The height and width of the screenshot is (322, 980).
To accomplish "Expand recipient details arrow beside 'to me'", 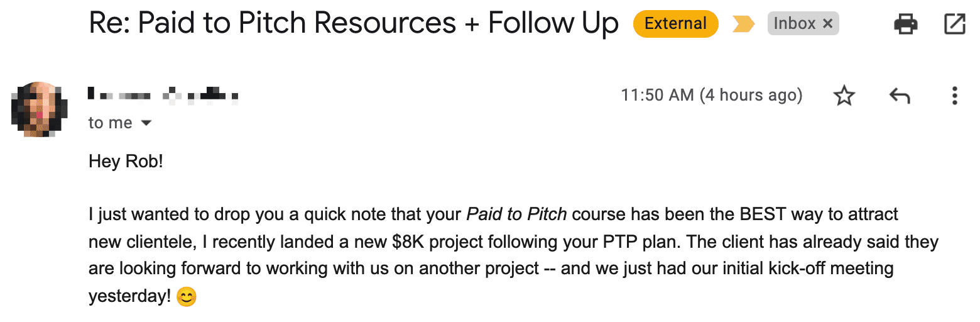I will tap(146, 123).
